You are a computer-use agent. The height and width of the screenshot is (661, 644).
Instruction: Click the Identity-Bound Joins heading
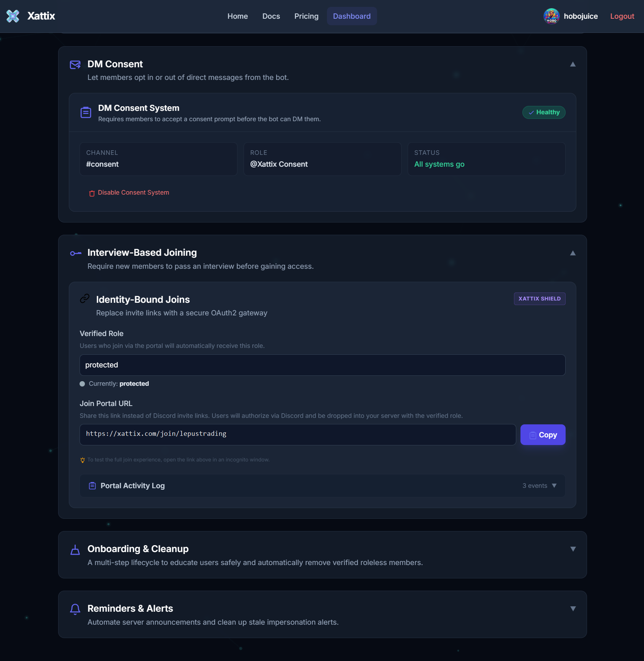(x=143, y=300)
